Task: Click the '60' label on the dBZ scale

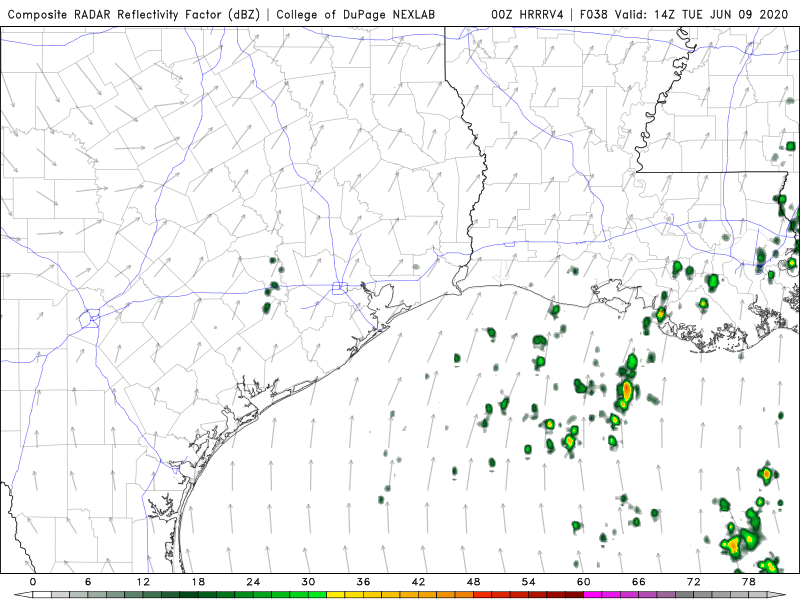Action: click(584, 582)
